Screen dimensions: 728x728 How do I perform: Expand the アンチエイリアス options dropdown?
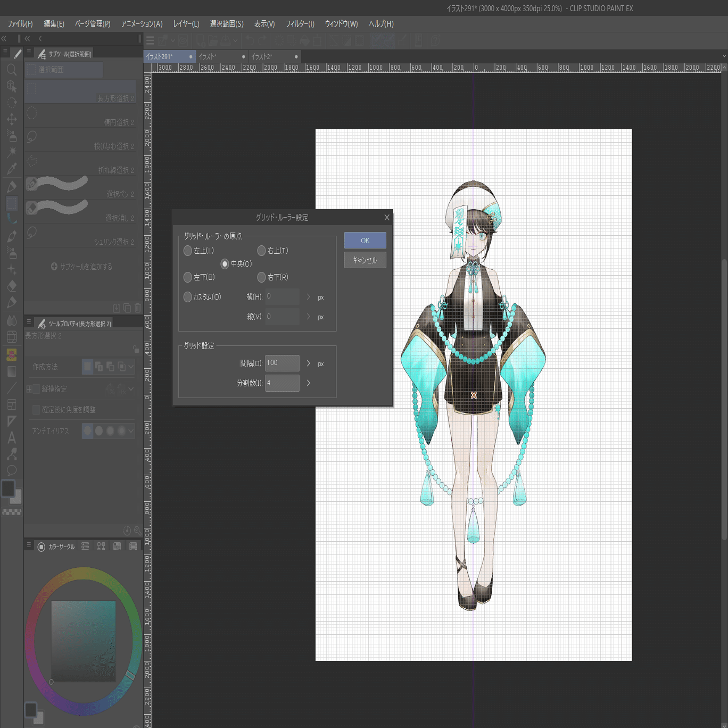(x=131, y=431)
